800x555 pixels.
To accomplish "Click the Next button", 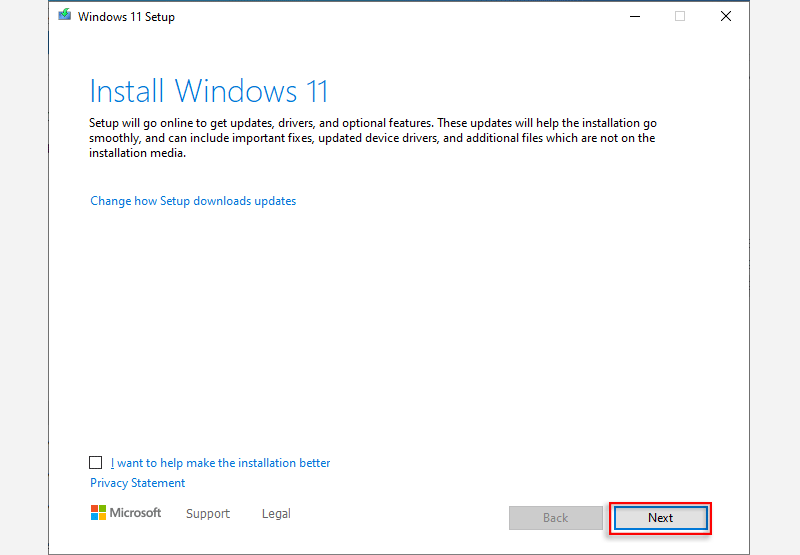I will click(x=660, y=518).
